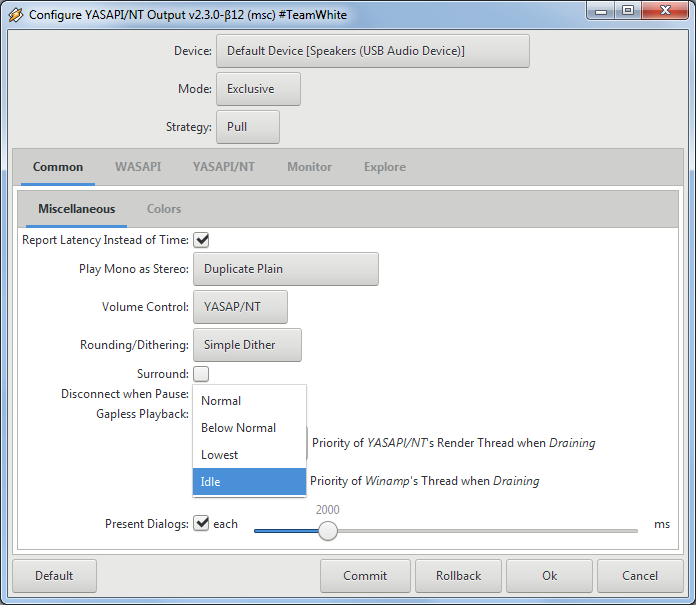The image size is (696, 605).
Task: Open the Device dropdown
Action: tap(372, 51)
